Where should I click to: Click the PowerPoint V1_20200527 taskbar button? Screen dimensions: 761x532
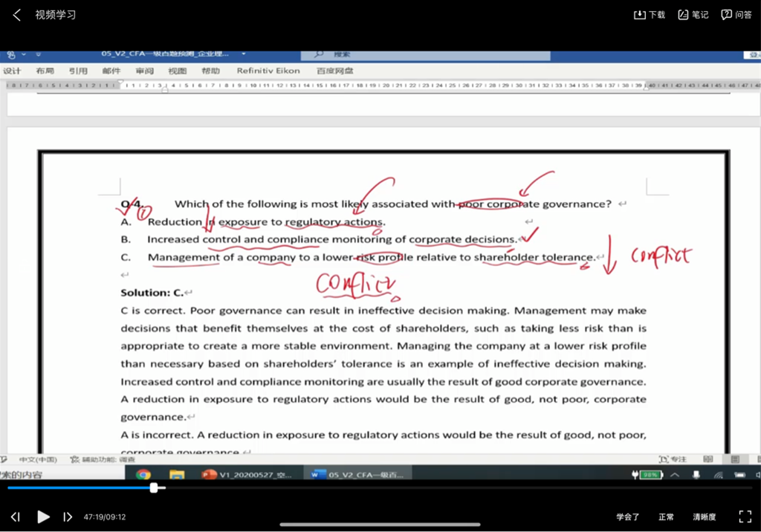pyautogui.click(x=249, y=475)
